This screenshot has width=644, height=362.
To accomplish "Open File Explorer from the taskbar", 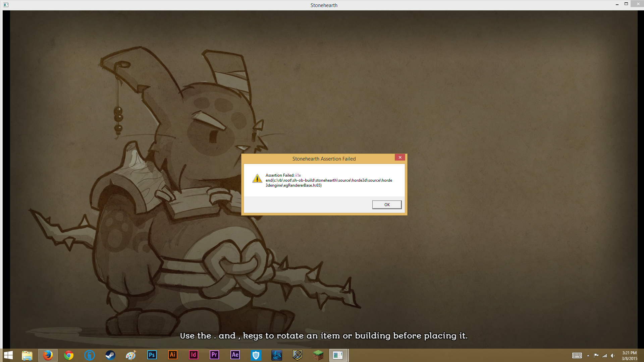I will [x=27, y=355].
